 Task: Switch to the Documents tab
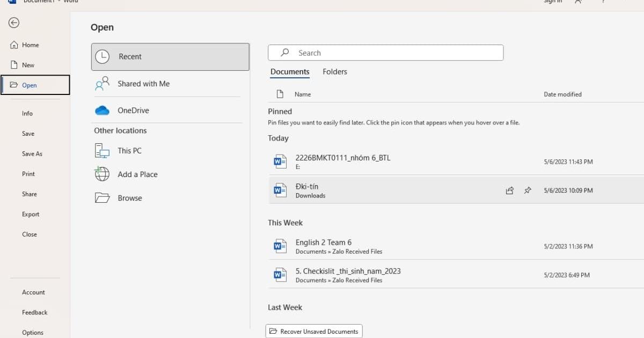point(290,72)
